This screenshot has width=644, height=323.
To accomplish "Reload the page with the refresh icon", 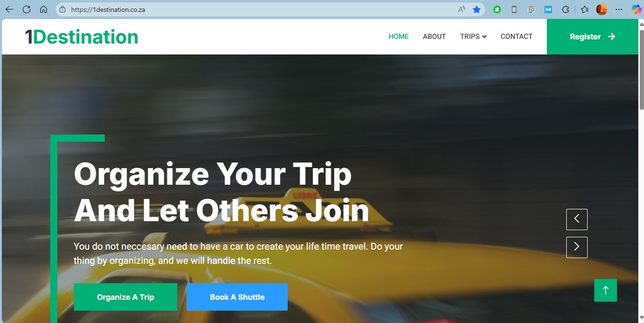I will [x=27, y=9].
